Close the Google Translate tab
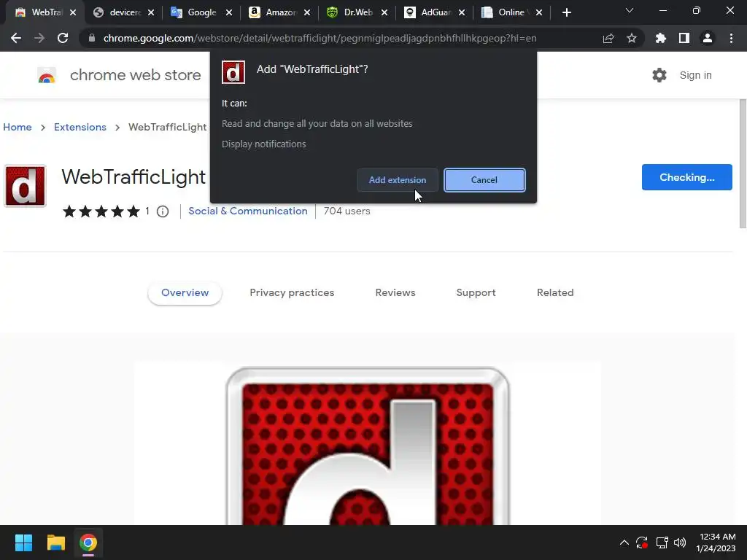The height and width of the screenshot is (560, 747). pyautogui.click(x=229, y=13)
